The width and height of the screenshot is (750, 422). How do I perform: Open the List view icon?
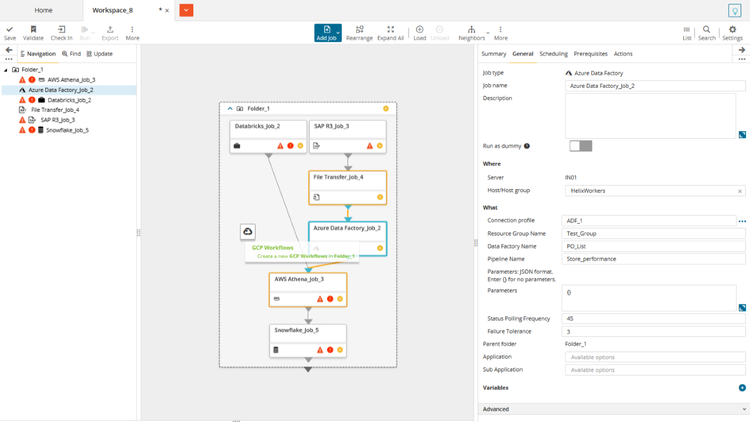click(x=686, y=33)
